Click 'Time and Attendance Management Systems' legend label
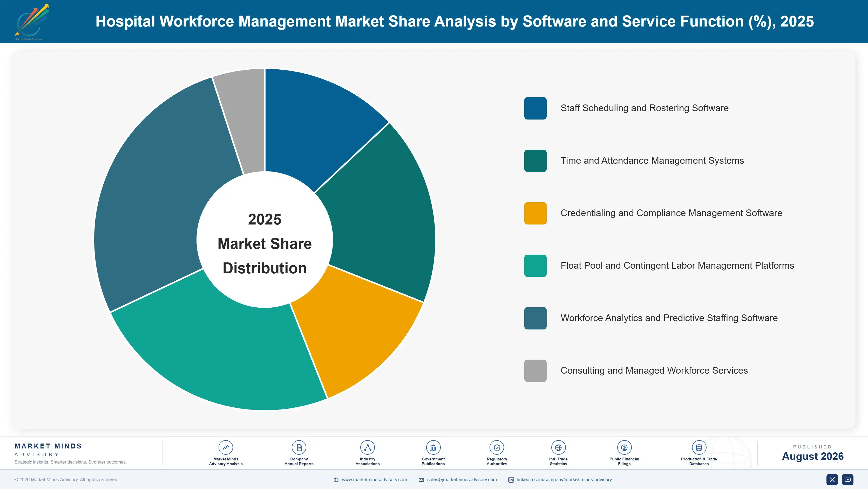This screenshot has width=868, height=489. [652, 161]
